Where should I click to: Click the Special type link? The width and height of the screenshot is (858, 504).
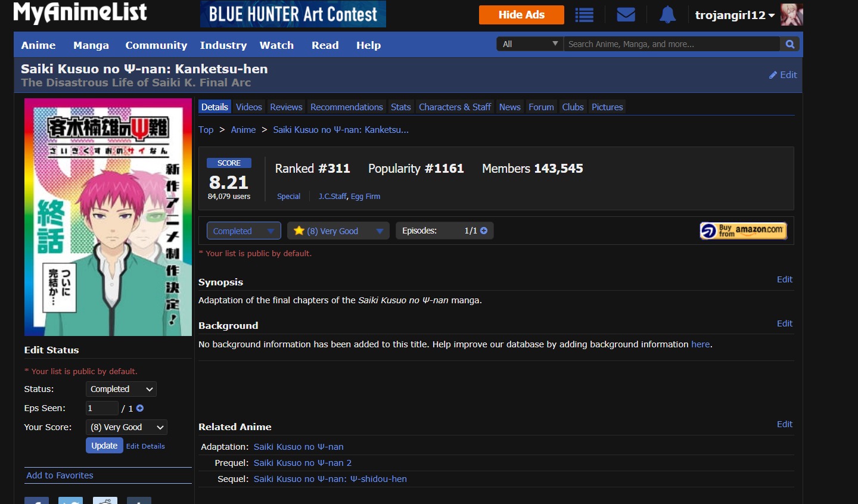(x=288, y=197)
